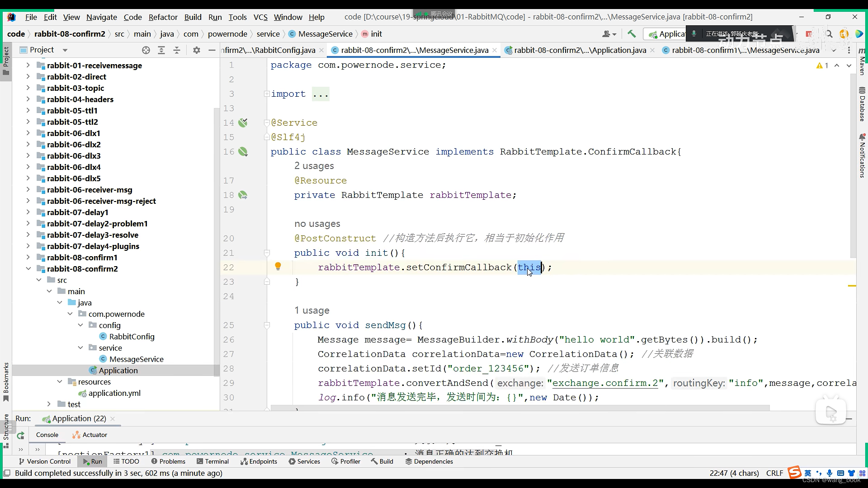Expand the rabbit-08-confirm1 module
The image size is (868, 488).
[28, 258]
